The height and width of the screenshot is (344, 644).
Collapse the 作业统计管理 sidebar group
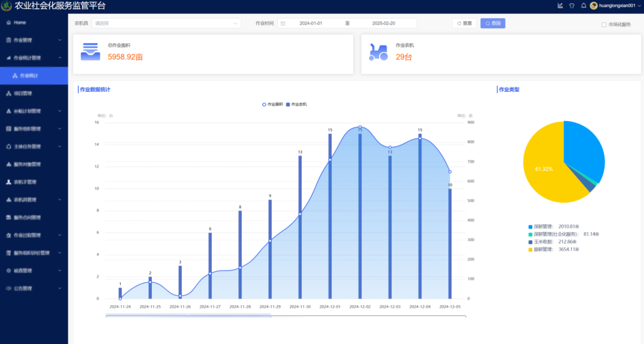[x=33, y=57]
